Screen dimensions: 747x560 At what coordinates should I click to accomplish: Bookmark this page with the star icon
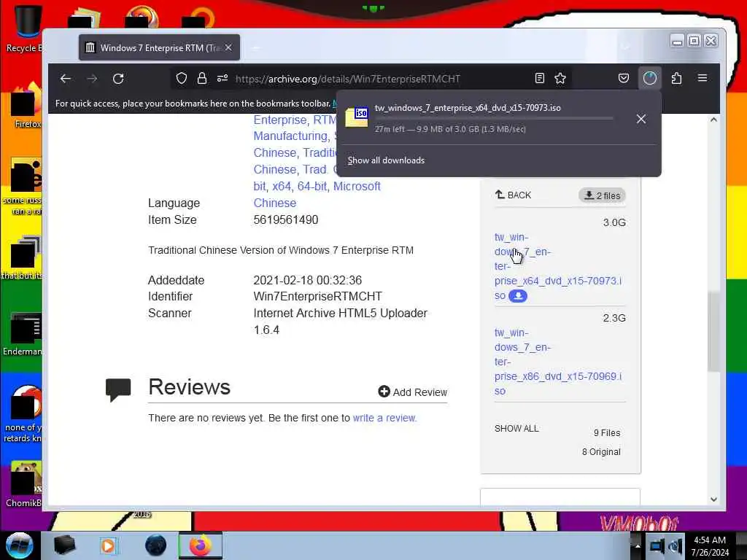[560, 79]
